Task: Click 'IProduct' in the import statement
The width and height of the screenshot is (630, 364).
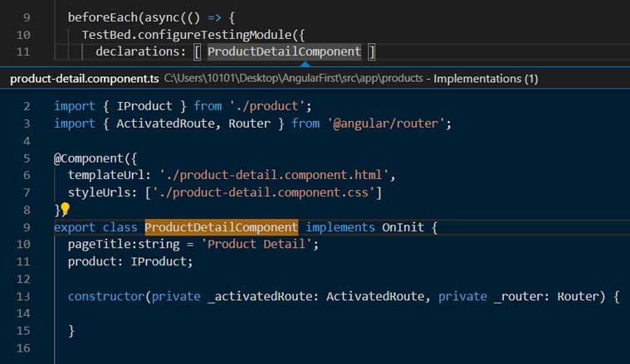Action: point(144,106)
